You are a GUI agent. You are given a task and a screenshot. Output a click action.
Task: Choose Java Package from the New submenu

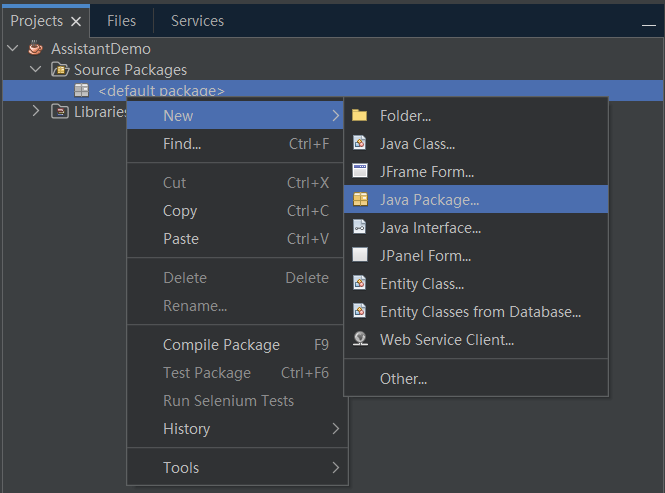click(429, 200)
